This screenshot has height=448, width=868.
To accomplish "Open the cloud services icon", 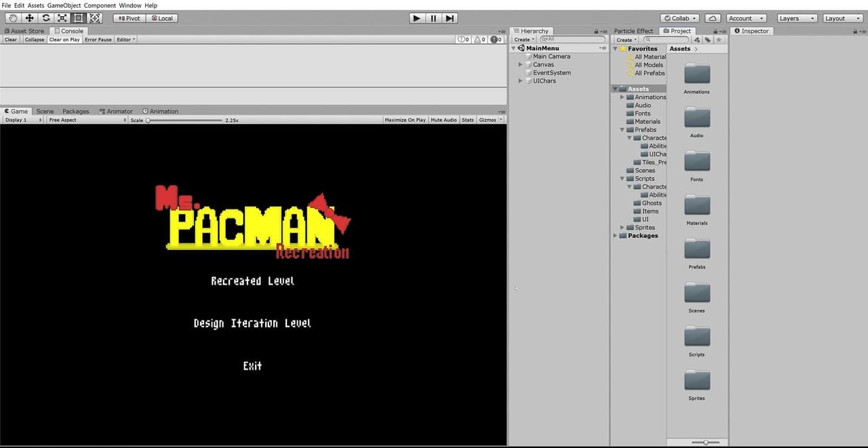I will click(x=713, y=18).
